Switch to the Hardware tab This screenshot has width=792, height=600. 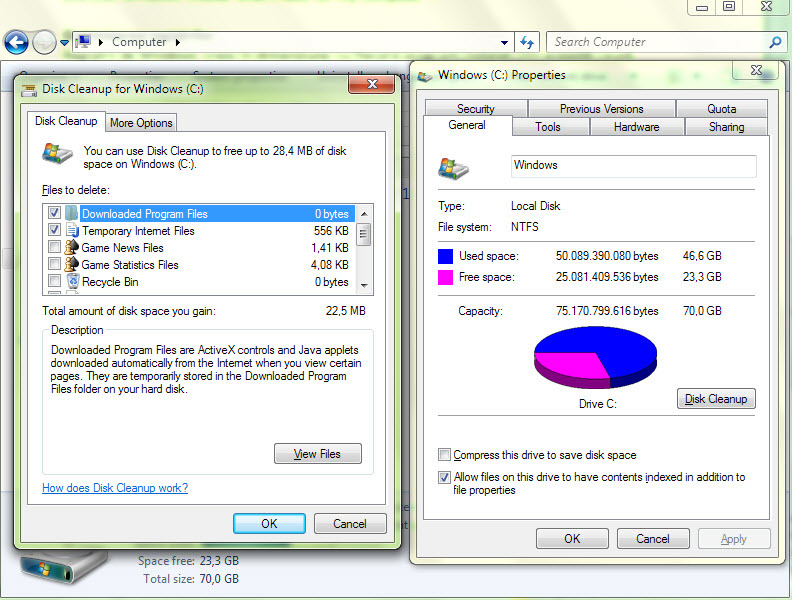(x=636, y=127)
